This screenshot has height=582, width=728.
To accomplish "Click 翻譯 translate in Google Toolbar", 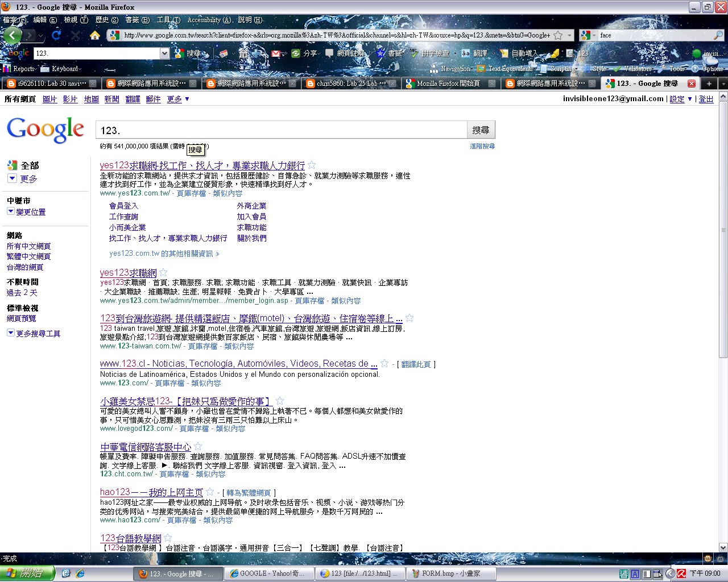I will coord(474,53).
